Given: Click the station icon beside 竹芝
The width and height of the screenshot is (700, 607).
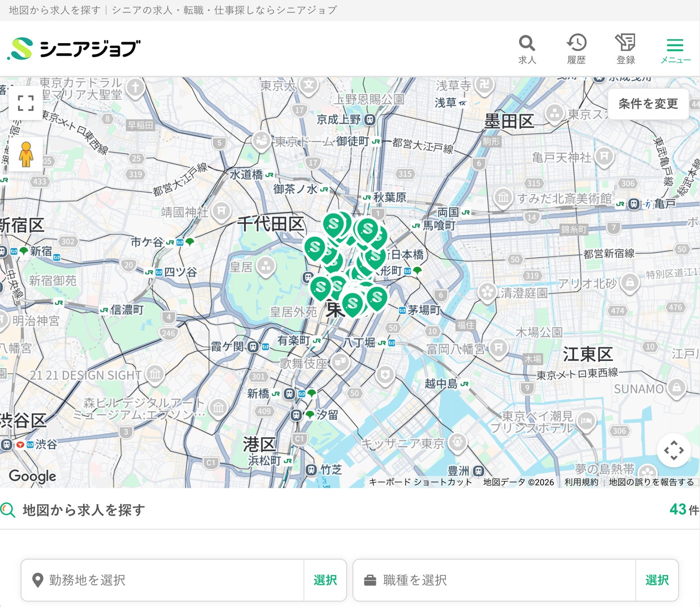Looking at the screenshot, I should tap(311, 470).
